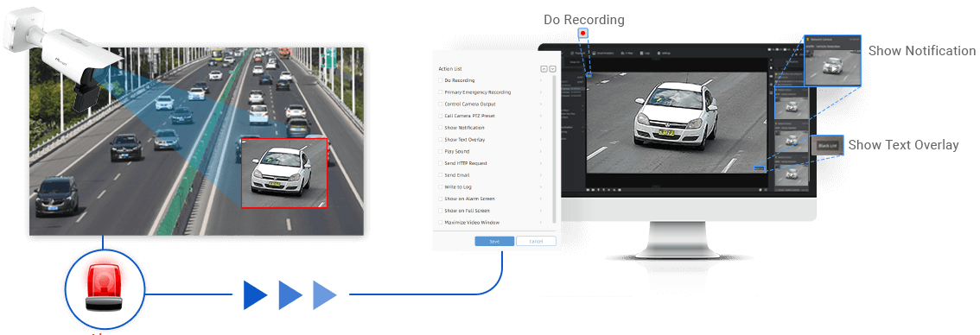Tick the Primary Emergency Recording checkbox

coord(441,92)
